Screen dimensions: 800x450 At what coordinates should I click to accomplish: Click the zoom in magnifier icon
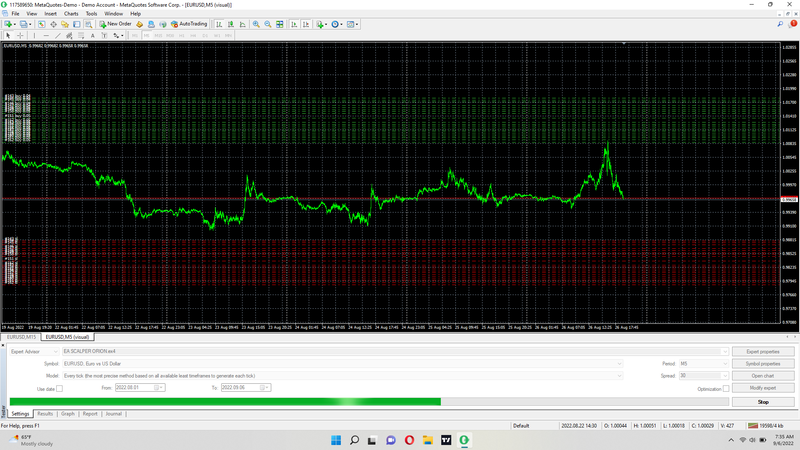[x=255, y=23]
